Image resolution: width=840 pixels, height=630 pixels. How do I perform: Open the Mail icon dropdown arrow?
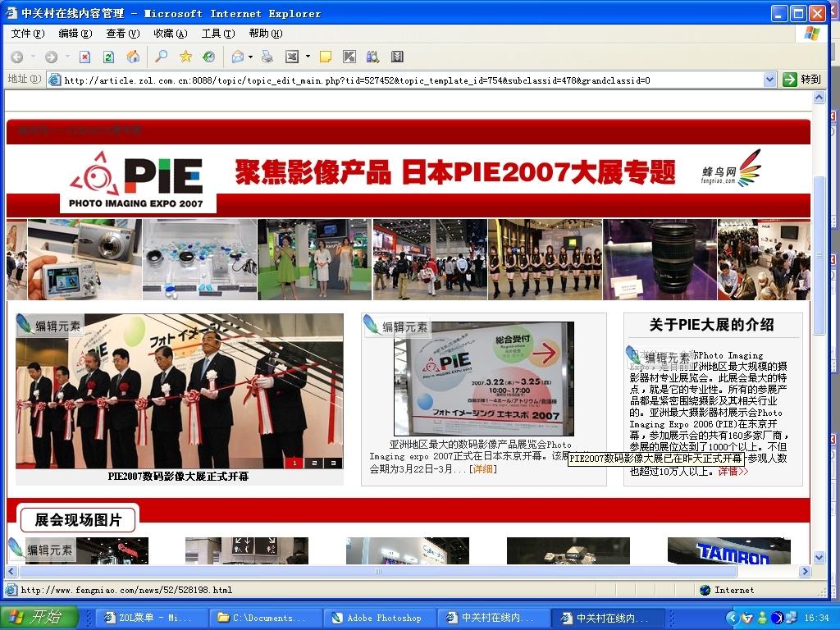point(250,57)
